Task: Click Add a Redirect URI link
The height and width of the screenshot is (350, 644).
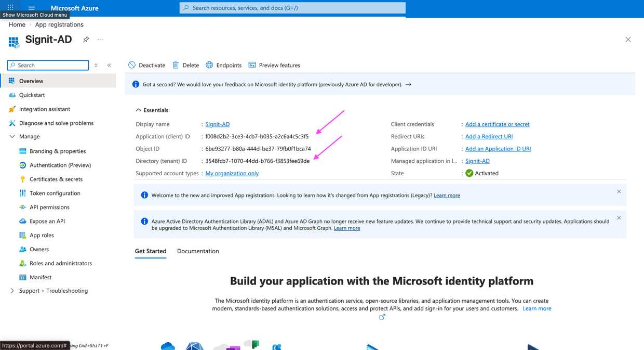Action: tap(489, 136)
